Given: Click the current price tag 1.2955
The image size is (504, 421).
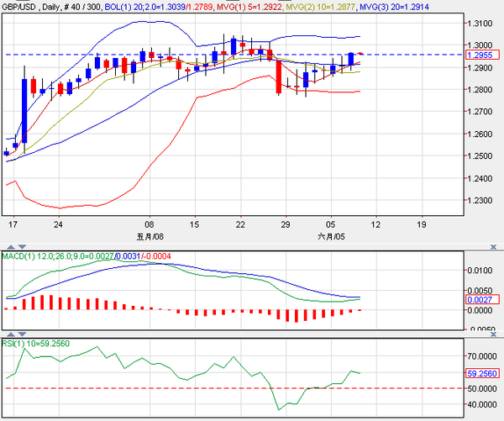Looking at the screenshot, I should (481, 55).
